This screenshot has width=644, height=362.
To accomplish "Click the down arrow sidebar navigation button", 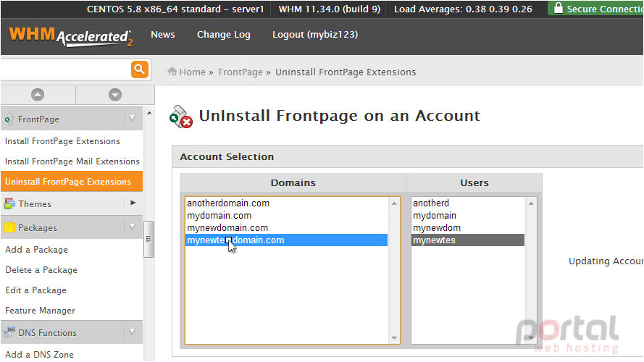I will [115, 95].
